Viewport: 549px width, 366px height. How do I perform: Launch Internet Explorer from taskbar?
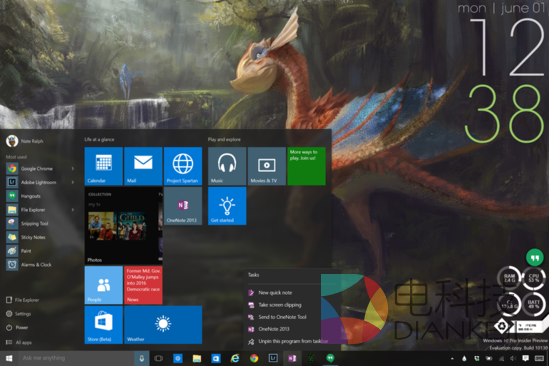[x=235, y=358]
